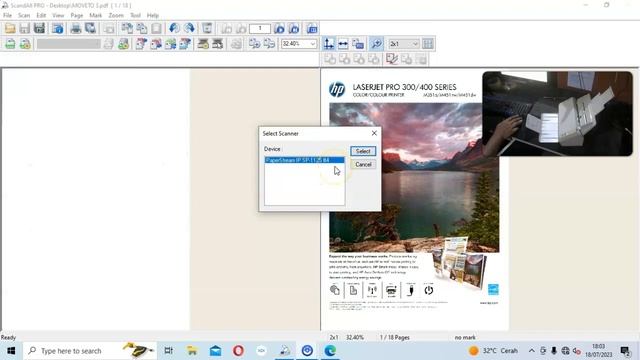
Task: Click the green Scan icon
Action: tap(10, 44)
